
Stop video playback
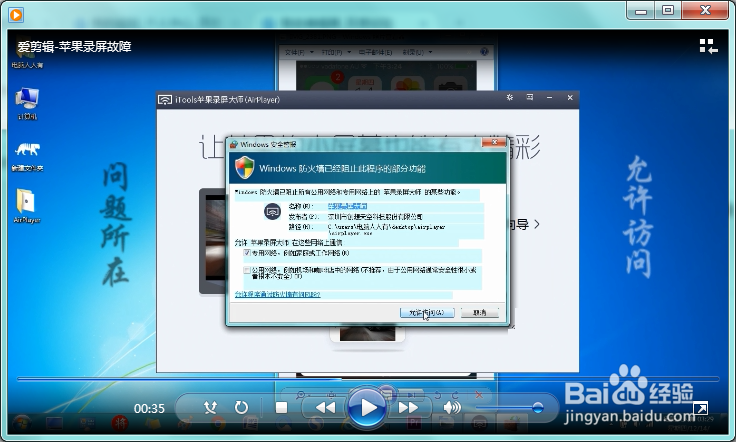pos(281,407)
